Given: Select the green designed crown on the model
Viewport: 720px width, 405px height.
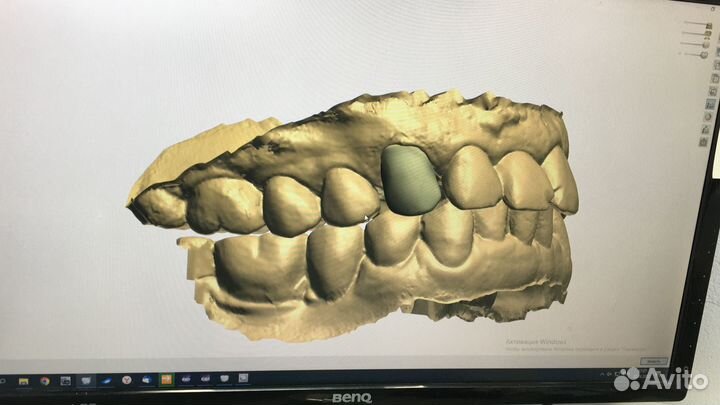Looking at the screenshot, I should coord(410,180).
